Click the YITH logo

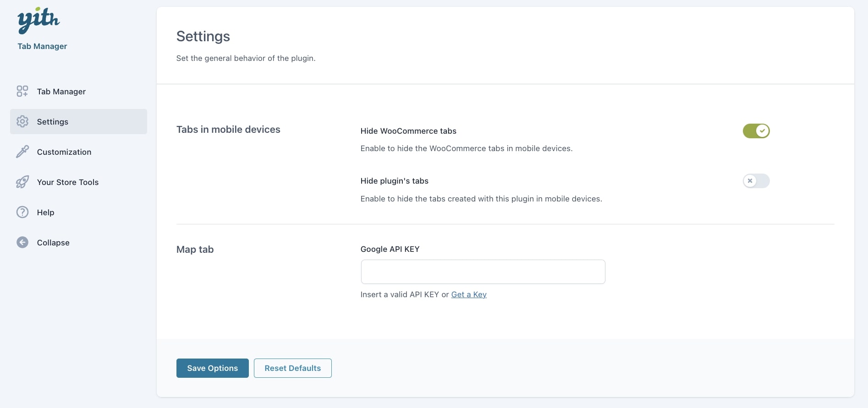[38, 21]
